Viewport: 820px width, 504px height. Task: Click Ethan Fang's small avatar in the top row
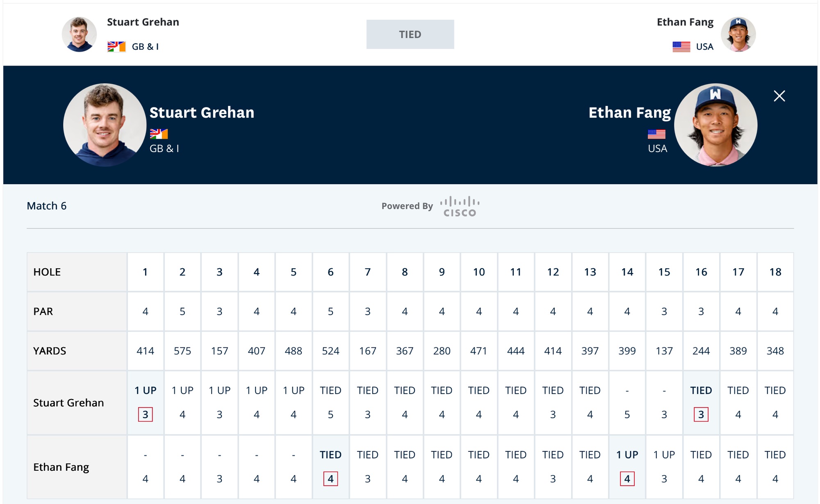click(738, 34)
